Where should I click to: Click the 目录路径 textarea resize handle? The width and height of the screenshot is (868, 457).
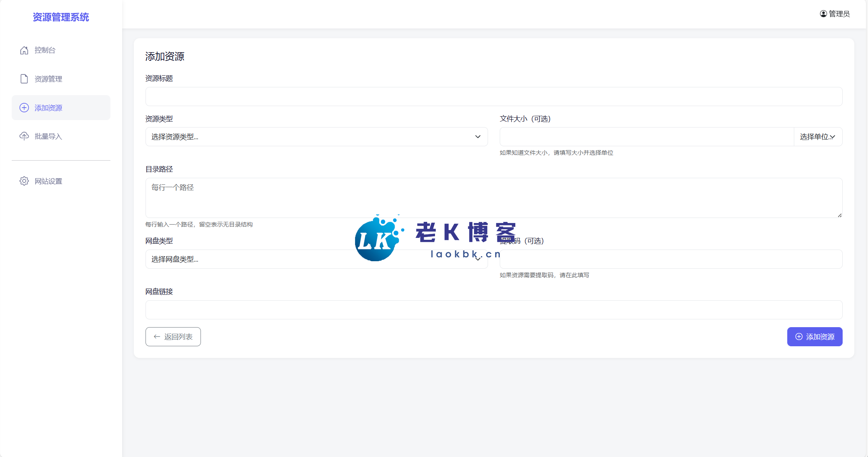point(840,215)
